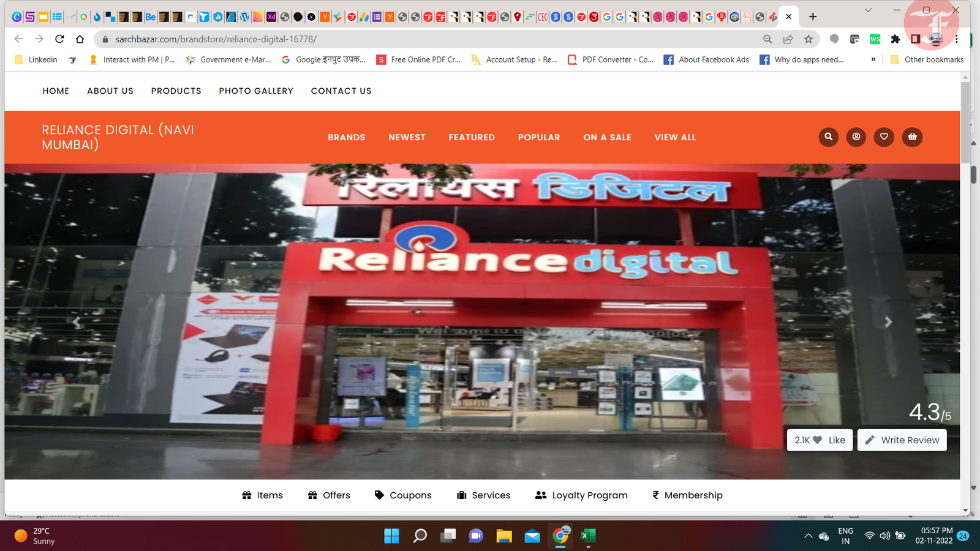Click ENG IN language indicator
The height and width of the screenshot is (551, 980).
point(846,536)
